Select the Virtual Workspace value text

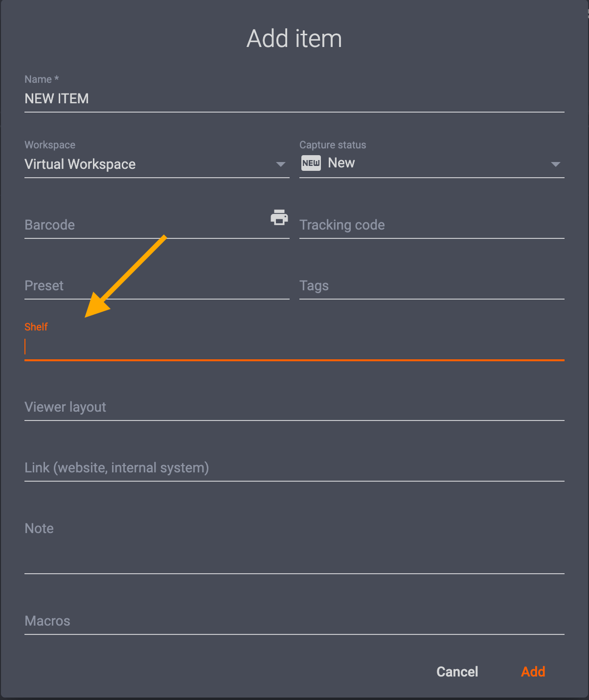point(80,164)
